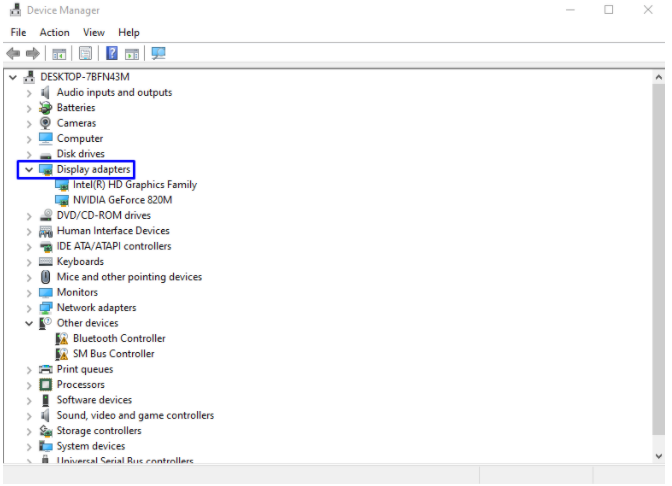Select the Sound, video and game controllers label
The height and width of the screenshot is (486, 672).
pyautogui.click(x=135, y=416)
